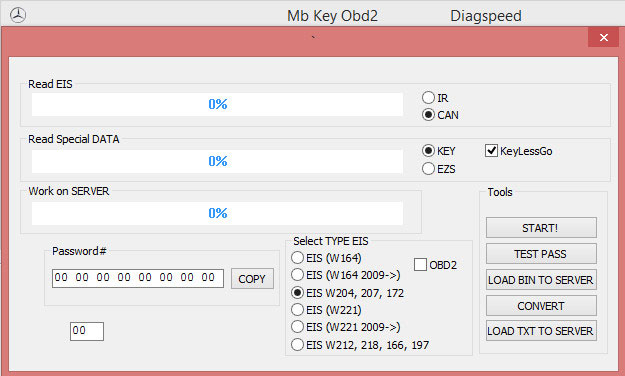
Task: Select EIS (W164 2009->) type
Action: [297, 275]
